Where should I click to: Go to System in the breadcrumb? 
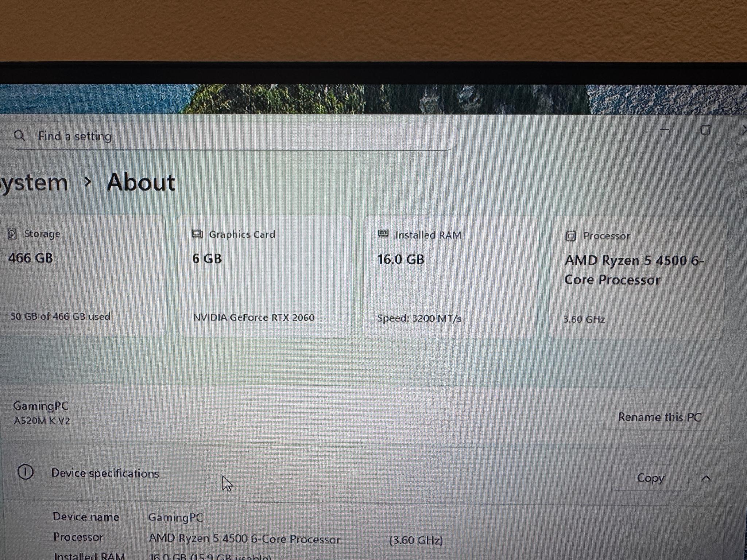point(34,183)
